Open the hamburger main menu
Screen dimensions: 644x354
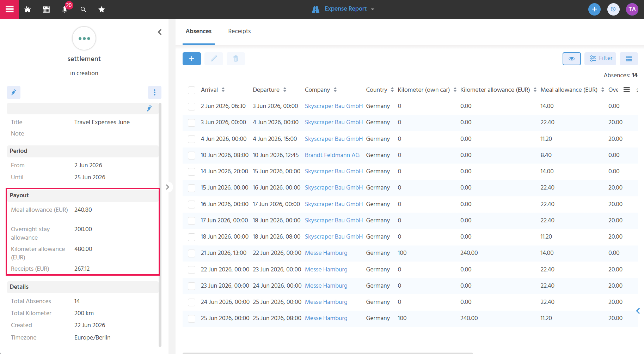click(x=10, y=9)
